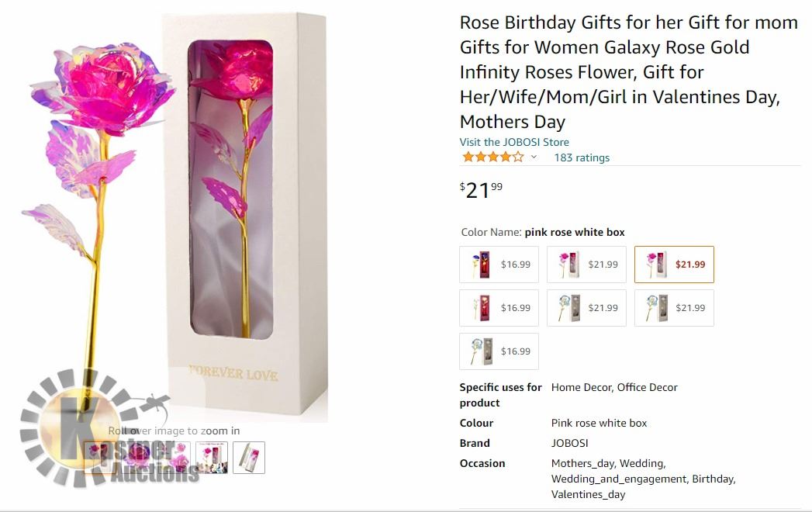
Task: Pick the unselected pink rose $21.99 option
Action: 586,265
